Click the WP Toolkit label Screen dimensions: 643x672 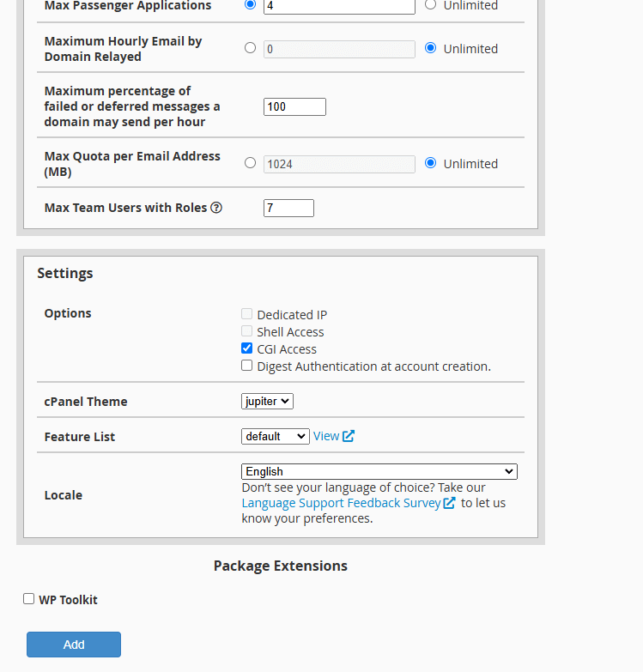pyautogui.click(x=68, y=600)
